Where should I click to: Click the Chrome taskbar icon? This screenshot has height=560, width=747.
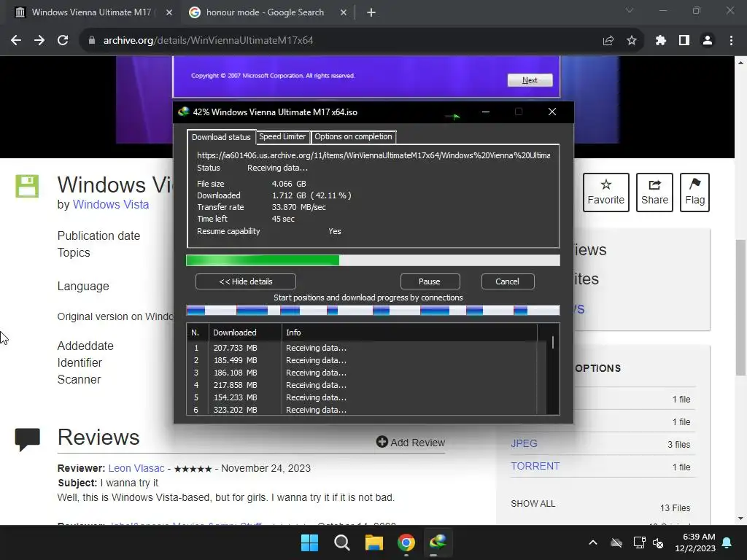pos(406,542)
